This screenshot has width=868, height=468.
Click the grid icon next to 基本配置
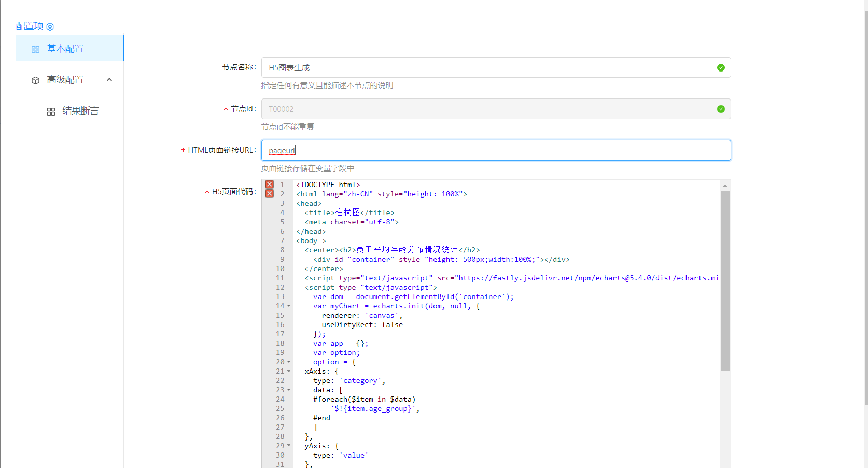click(35, 49)
